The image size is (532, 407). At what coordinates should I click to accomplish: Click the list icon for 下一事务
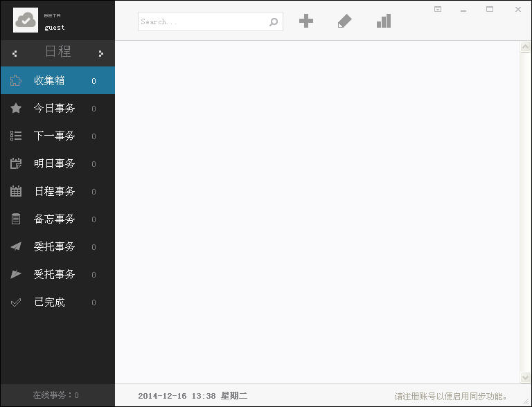16,136
